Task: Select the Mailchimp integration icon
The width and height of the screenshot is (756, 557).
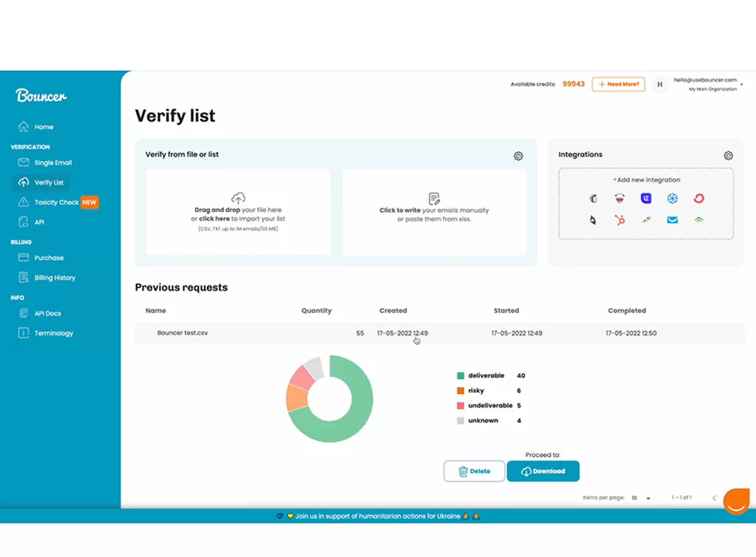Action: (593, 198)
